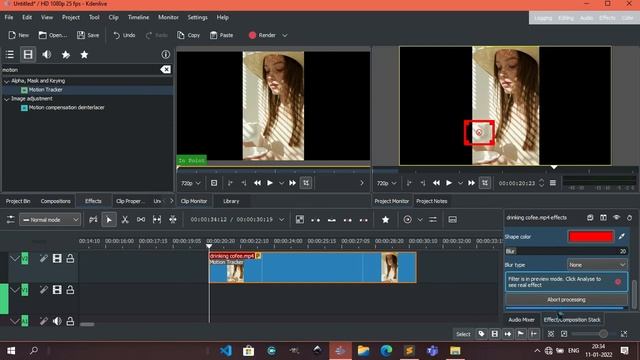Screen dimensions: 640x360
Task: Toggle effect description info panel
Action: pyautogui.click(x=165, y=54)
